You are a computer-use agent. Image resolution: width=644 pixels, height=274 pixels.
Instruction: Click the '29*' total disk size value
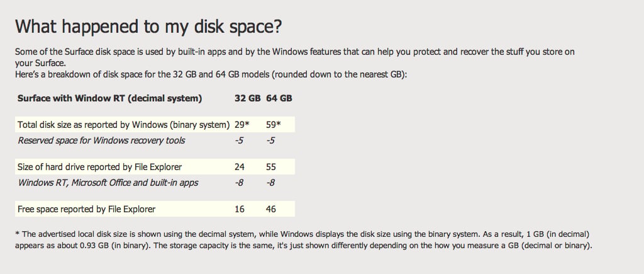242,125
